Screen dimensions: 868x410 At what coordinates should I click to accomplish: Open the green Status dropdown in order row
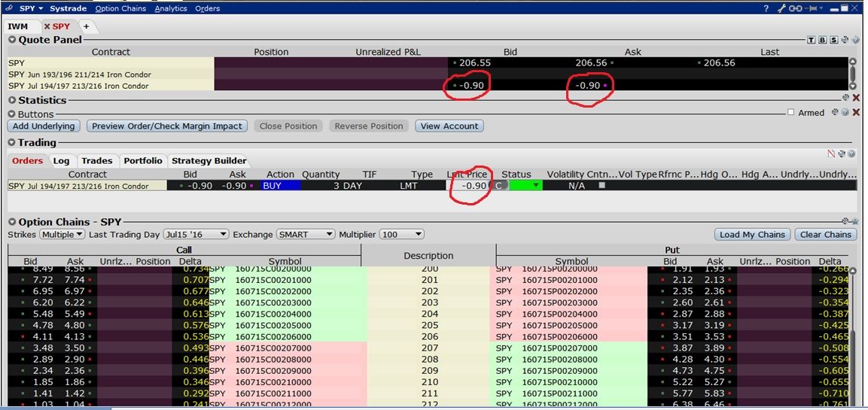525,186
